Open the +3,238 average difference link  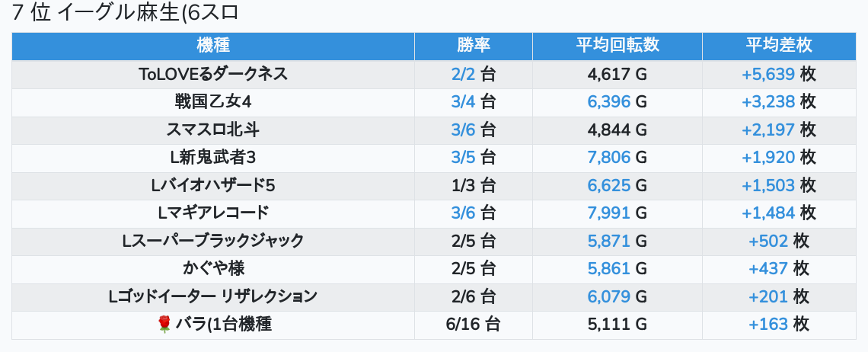(x=768, y=102)
